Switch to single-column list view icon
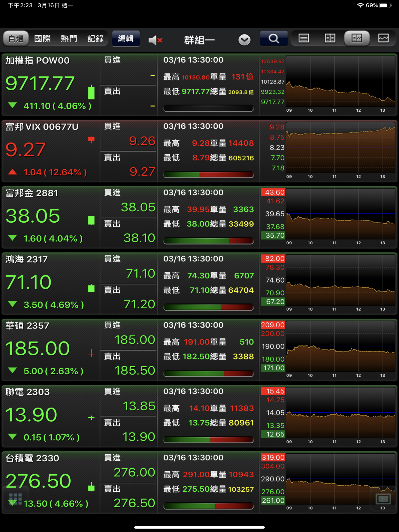This screenshot has width=399, height=532. 304,38
